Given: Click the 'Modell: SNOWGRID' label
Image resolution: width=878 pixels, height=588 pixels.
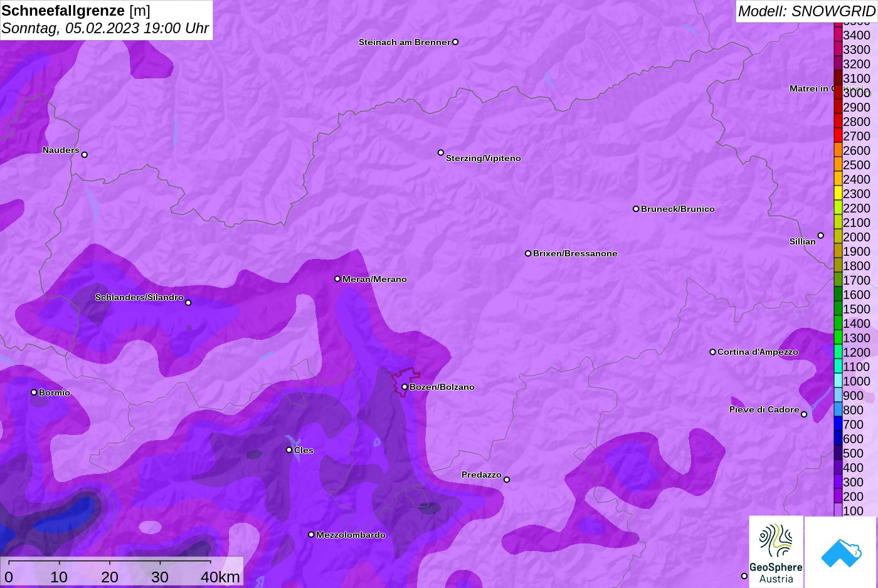Looking at the screenshot, I should tap(807, 11).
